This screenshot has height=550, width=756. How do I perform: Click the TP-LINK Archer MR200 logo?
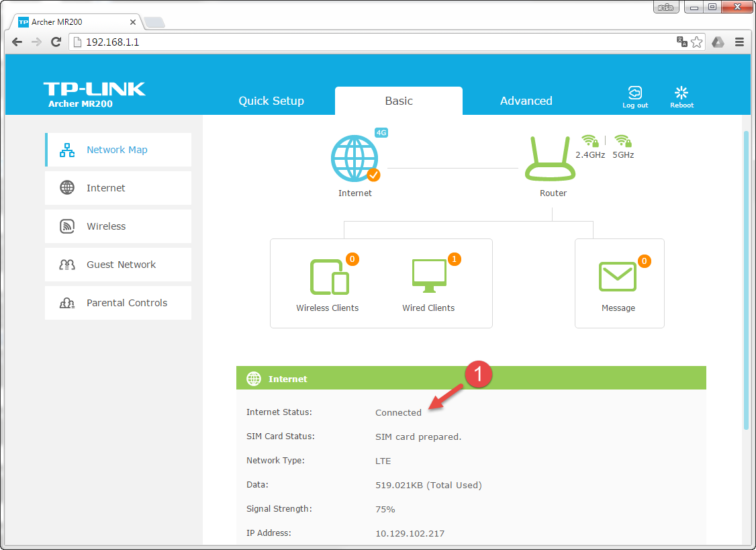click(94, 95)
